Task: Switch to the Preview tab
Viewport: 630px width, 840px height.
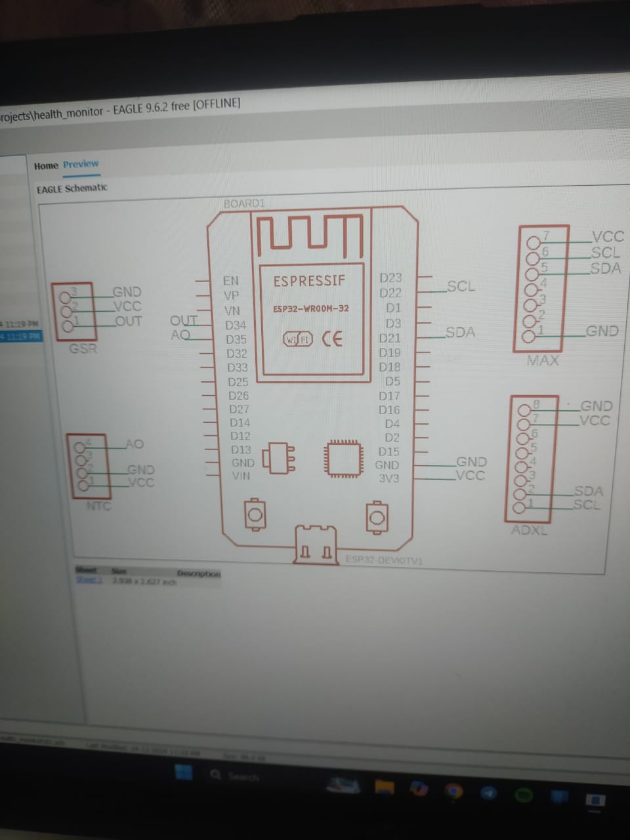Action: 81,164
